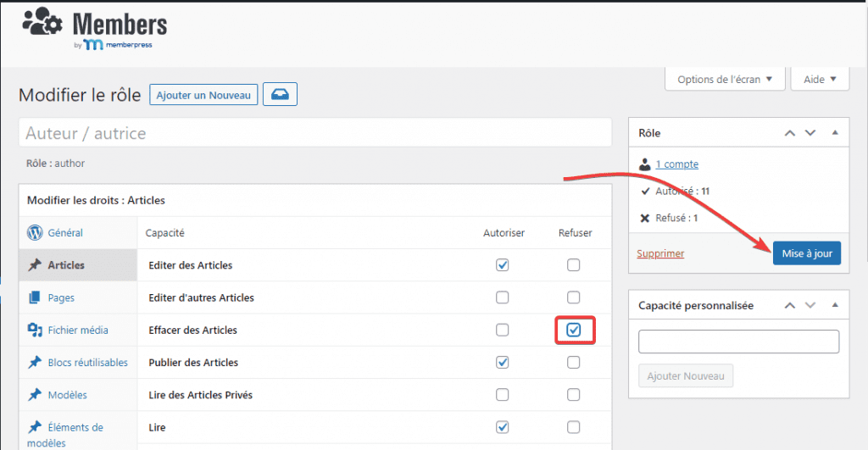Viewport: 868px width, 450px height.
Task: Collapse the Capacité personnalisée panel
Action: (835, 305)
